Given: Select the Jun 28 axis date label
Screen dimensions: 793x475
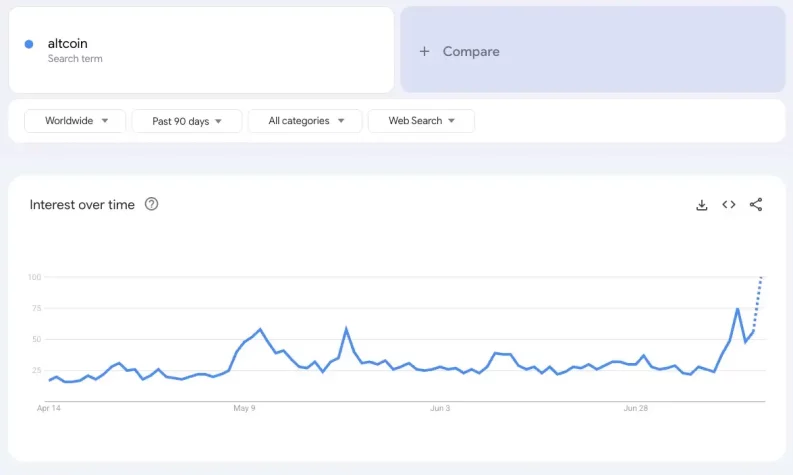Looking at the screenshot, I should pos(637,408).
